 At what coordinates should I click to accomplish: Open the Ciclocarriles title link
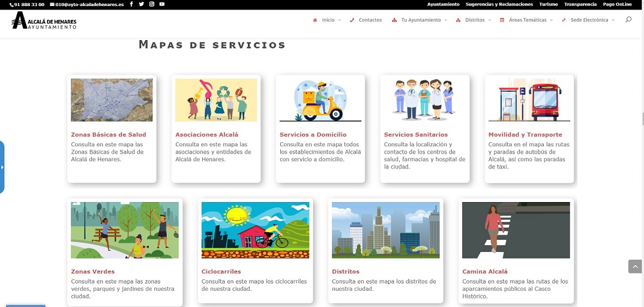pos(221,272)
